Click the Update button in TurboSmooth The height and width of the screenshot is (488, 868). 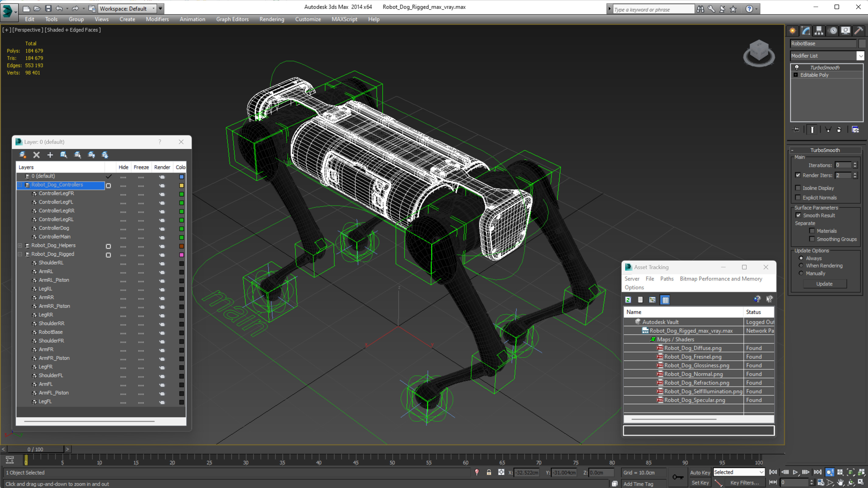[x=824, y=284]
